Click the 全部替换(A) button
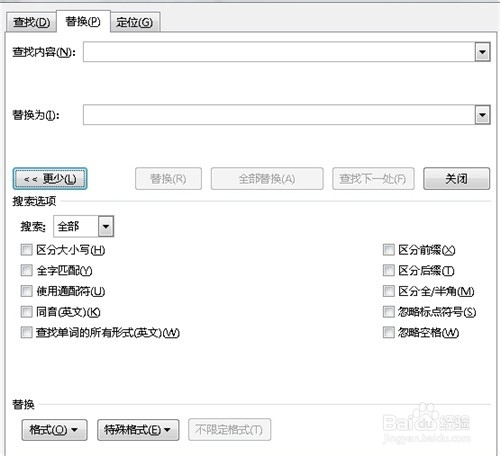This screenshot has width=500, height=456. coord(267,179)
